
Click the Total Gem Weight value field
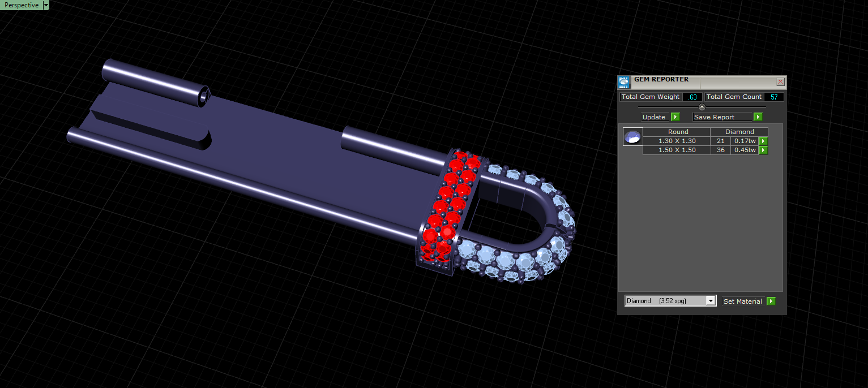693,97
